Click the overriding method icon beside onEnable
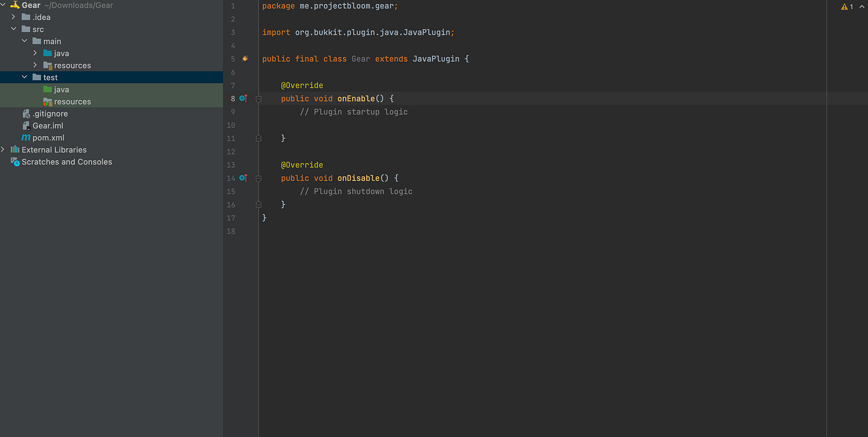The image size is (868, 437). [x=243, y=98]
